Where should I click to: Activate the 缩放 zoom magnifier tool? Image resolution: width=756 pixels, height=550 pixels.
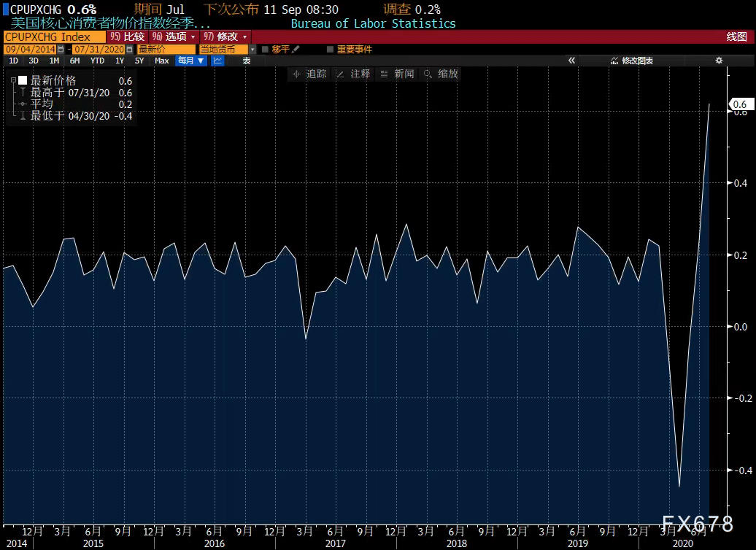(x=441, y=74)
